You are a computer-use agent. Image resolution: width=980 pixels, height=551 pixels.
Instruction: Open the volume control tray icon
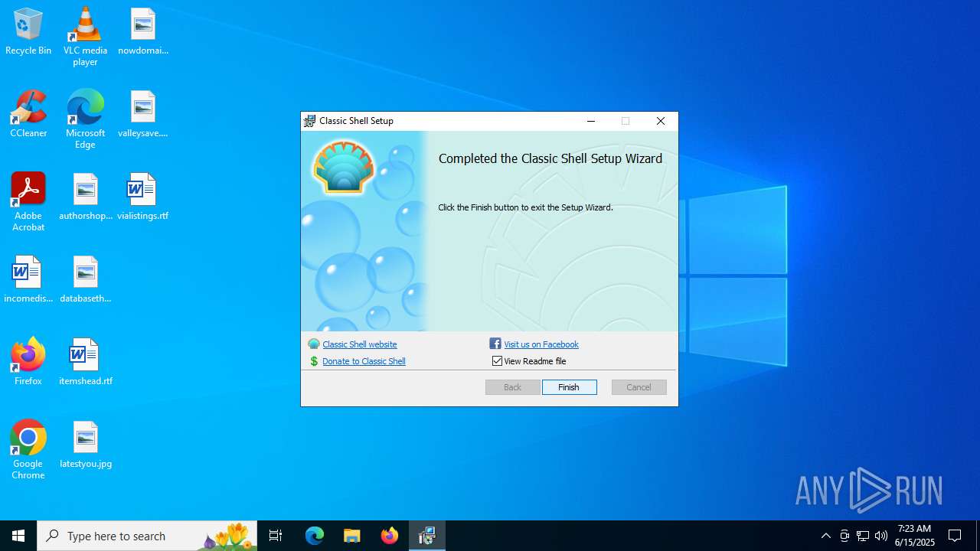(x=881, y=536)
